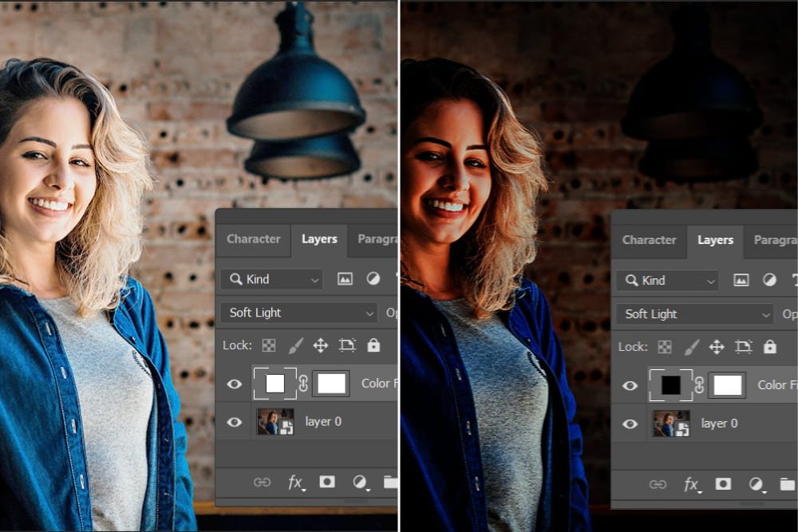Filter pixel layers icon in left panel
This screenshot has width=798, height=532.
[345, 279]
